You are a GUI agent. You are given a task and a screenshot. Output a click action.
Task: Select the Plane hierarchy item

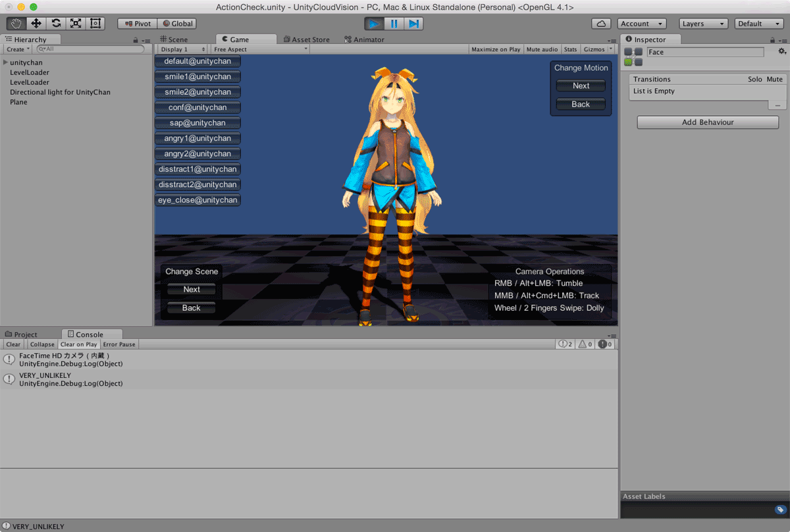coord(18,102)
